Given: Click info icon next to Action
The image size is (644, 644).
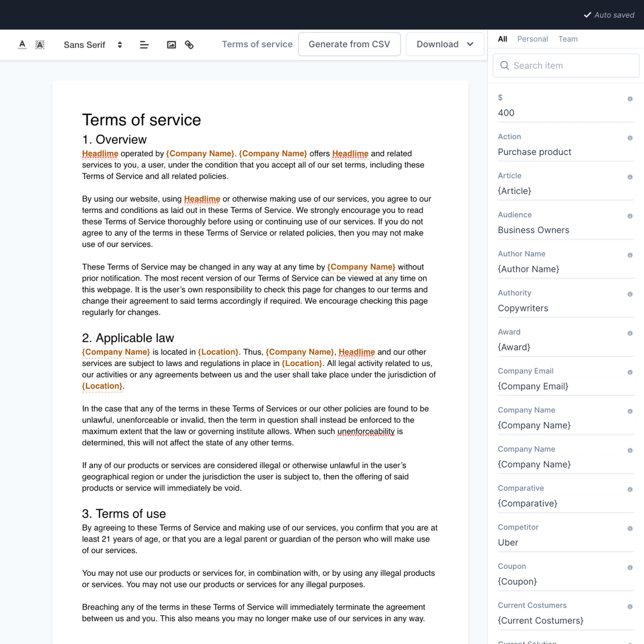Looking at the screenshot, I should [x=630, y=138].
